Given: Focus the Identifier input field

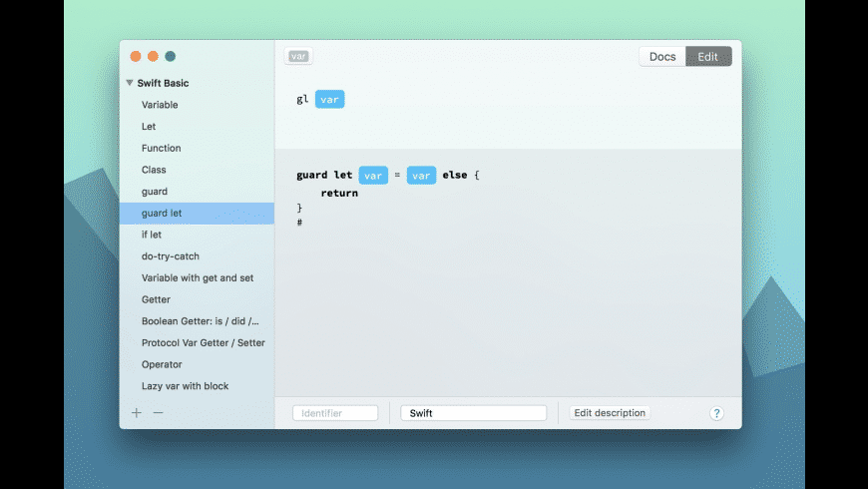Looking at the screenshot, I should click(x=335, y=413).
